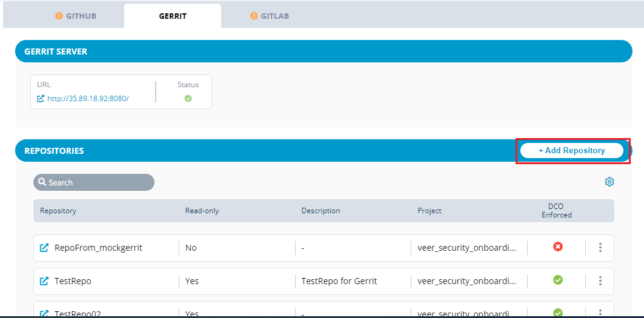Click into the repository Search field
This screenshot has height=318, width=644.
97,182
